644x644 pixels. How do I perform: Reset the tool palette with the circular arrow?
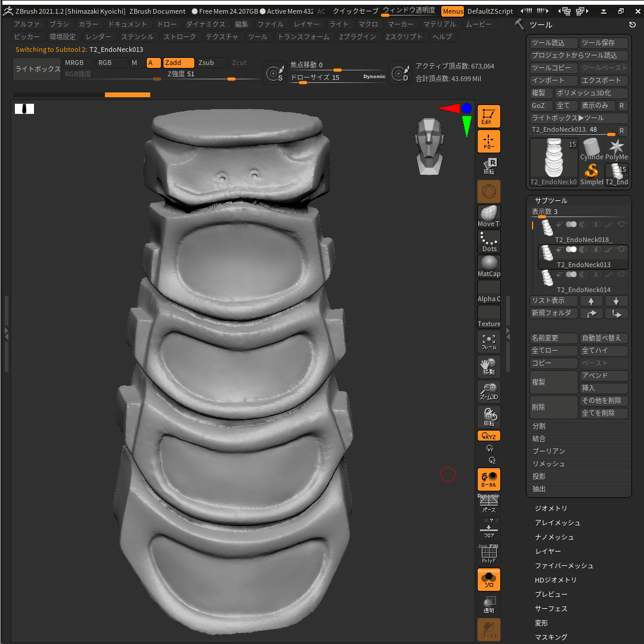(x=632, y=24)
